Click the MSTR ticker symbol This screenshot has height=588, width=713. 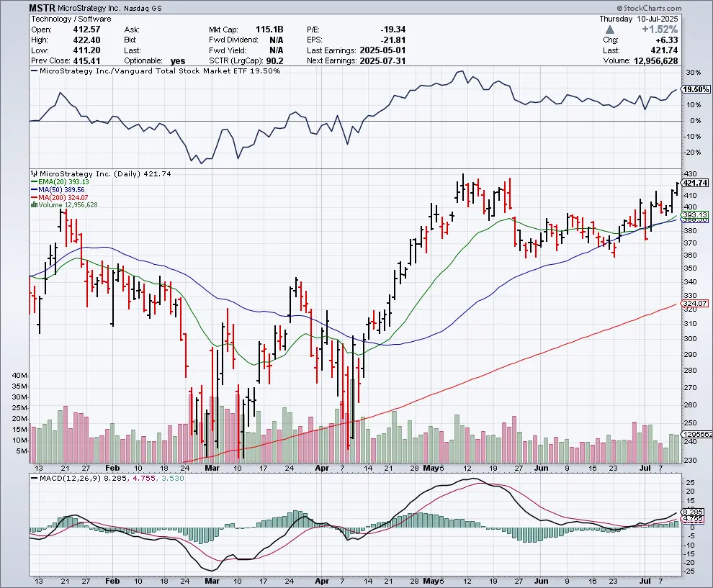coord(42,8)
